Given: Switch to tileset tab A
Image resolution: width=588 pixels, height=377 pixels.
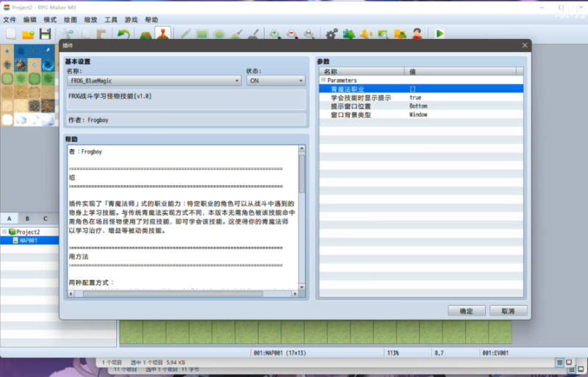Looking at the screenshot, I should coord(10,218).
